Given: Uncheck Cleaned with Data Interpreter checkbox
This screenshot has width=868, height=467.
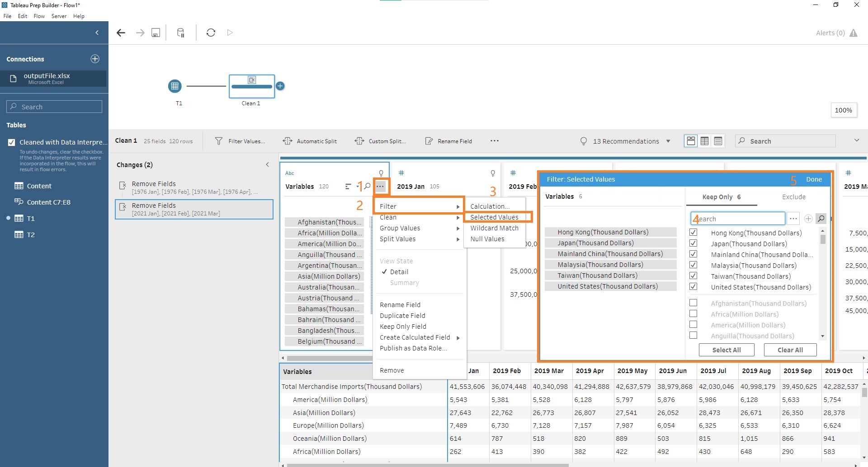Looking at the screenshot, I should pyautogui.click(x=12, y=142).
